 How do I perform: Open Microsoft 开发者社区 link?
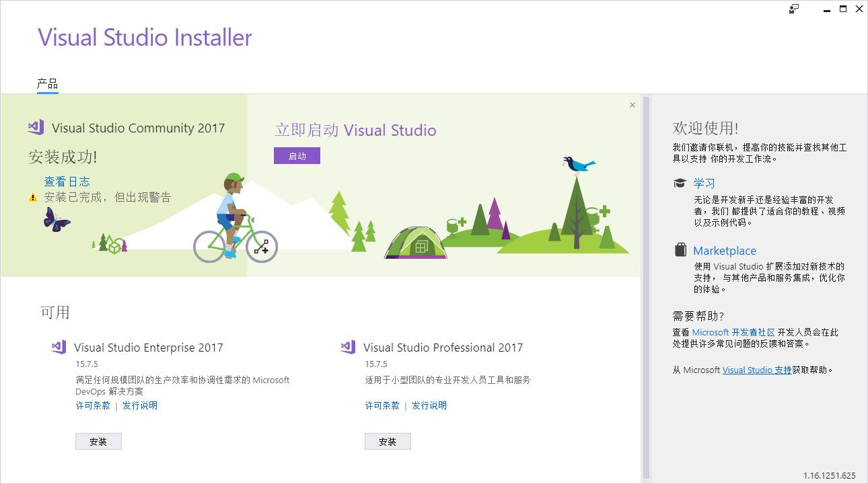tap(733, 332)
